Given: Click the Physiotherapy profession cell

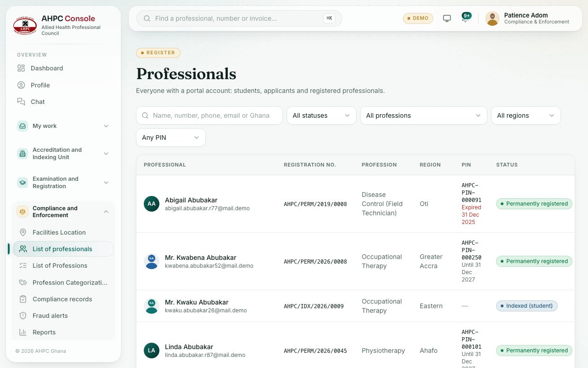Looking at the screenshot, I should click(383, 351).
